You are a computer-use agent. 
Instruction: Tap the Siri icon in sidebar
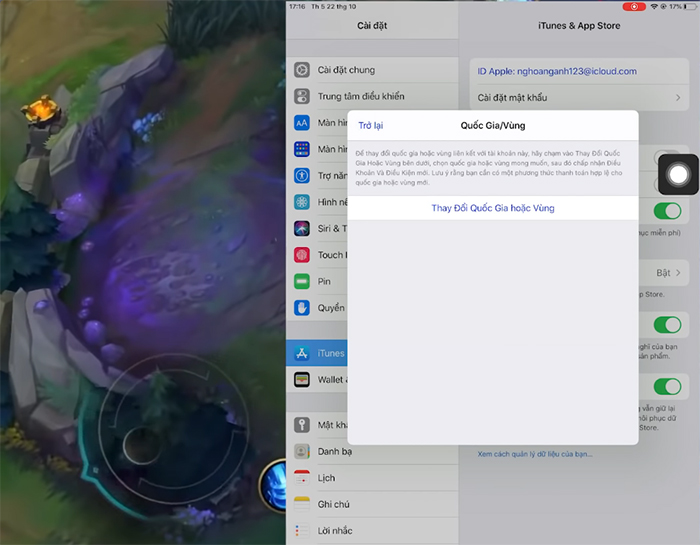tap(302, 229)
